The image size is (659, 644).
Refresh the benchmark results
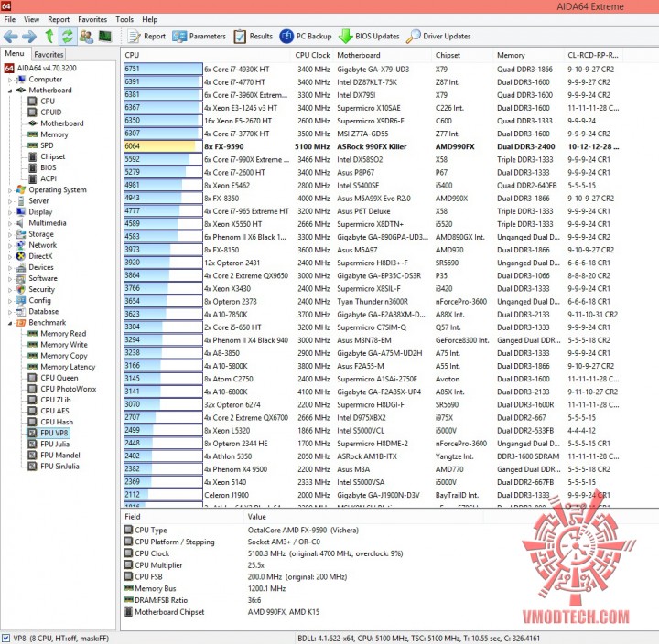click(x=67, y=36)
